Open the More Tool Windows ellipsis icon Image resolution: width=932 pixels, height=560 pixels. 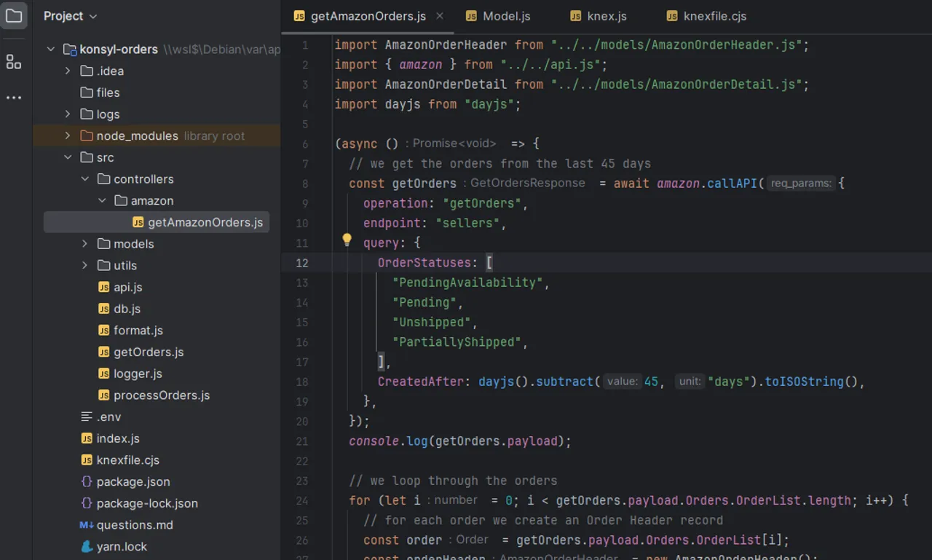point(13,97)
